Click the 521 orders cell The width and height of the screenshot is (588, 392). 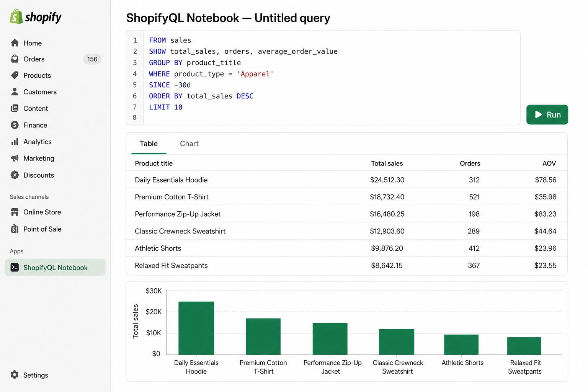pos(474,197)
